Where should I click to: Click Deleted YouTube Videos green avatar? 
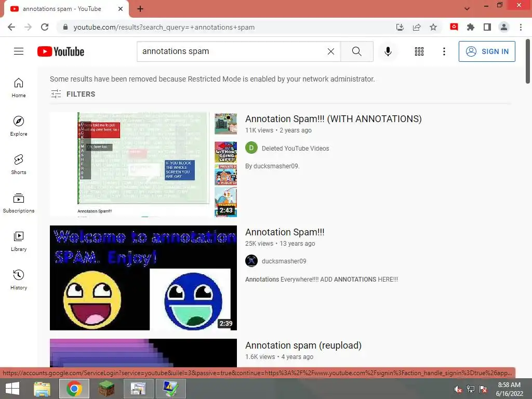coord(251,148)
